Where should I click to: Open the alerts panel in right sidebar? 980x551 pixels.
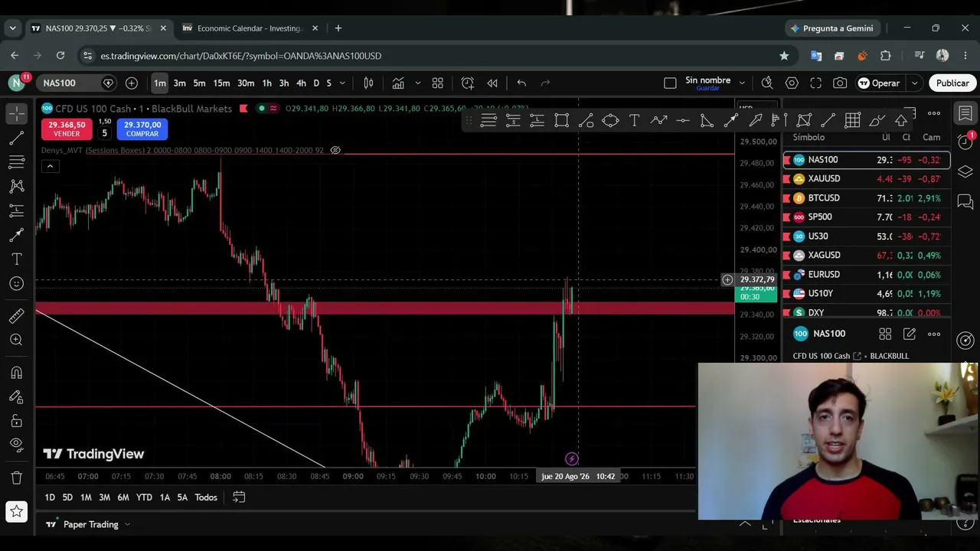tap(965, 141)
